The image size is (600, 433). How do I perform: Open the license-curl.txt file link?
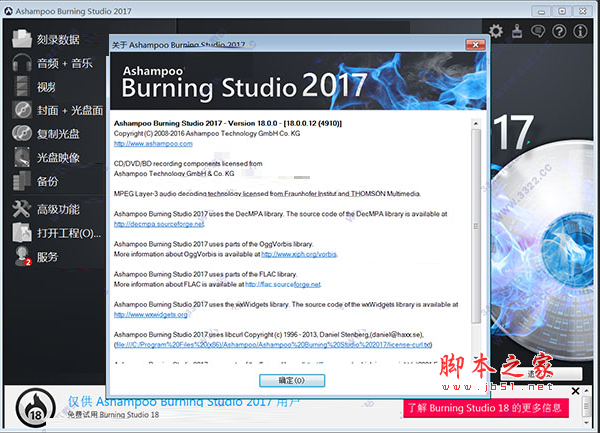click(x=273, y=345)
